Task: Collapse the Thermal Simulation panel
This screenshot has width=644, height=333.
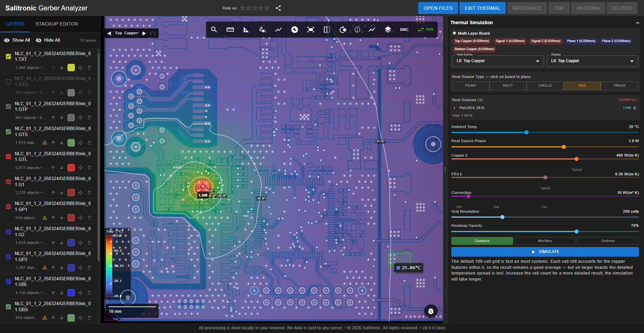Action: click(x=637, y=23)
